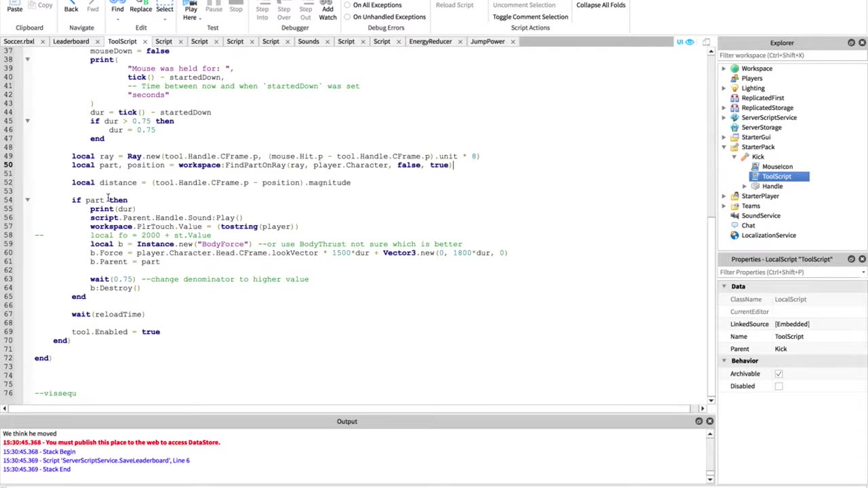Click the Filter workspace search field
This screenshot has height=488, width=868.
[x=792, y=56]
